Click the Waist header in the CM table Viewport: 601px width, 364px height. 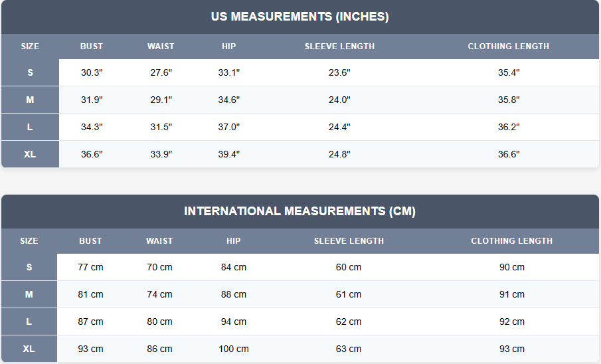coord(159,241)
